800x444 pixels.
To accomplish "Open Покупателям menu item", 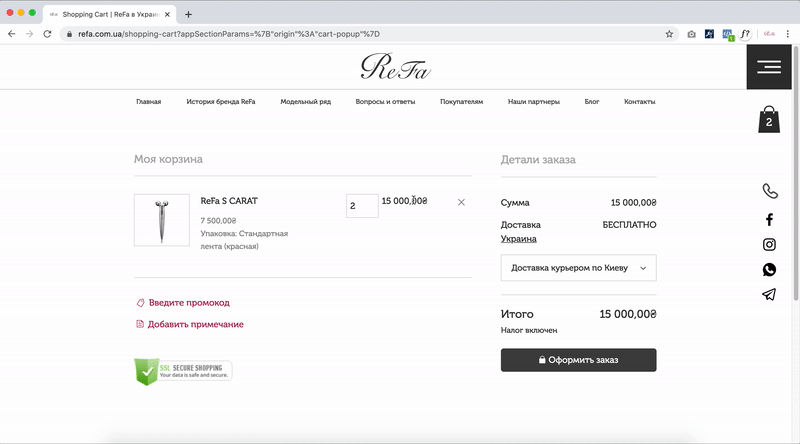I will pos(462,102).
